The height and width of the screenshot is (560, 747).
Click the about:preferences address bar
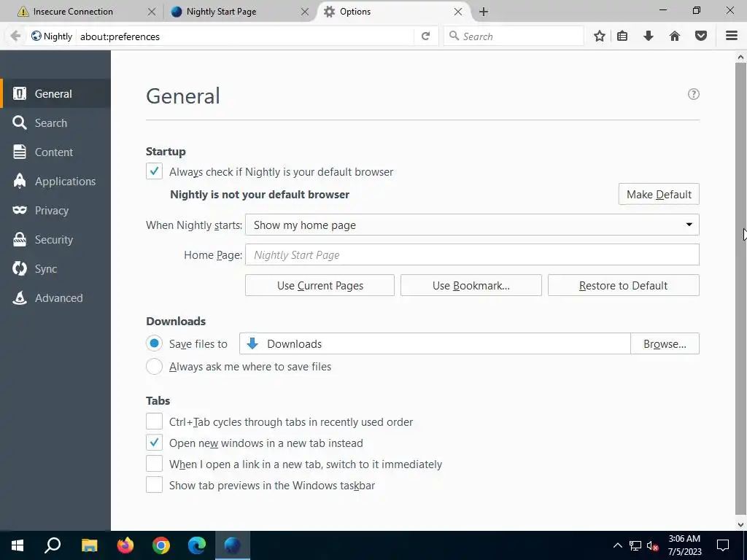pos(245,36)
